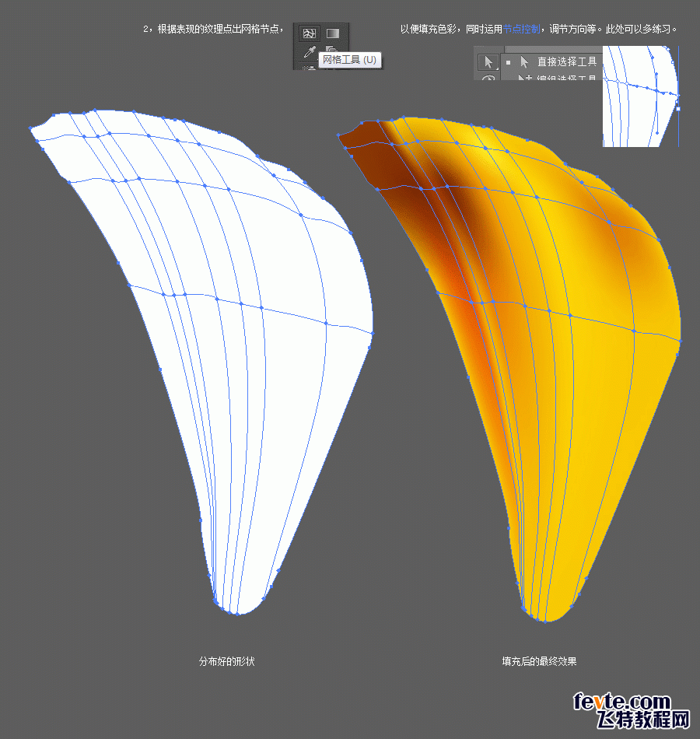Click the Direct Selection arrow toolbar icon
The width and height of the screenshot is (700, 739).
(x=488, y=62)
